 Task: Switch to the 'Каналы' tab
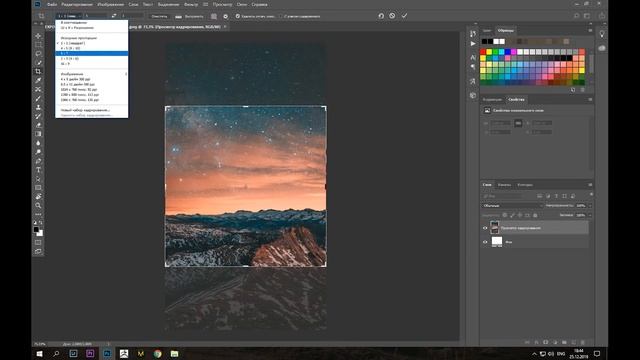tap(504, 185)
